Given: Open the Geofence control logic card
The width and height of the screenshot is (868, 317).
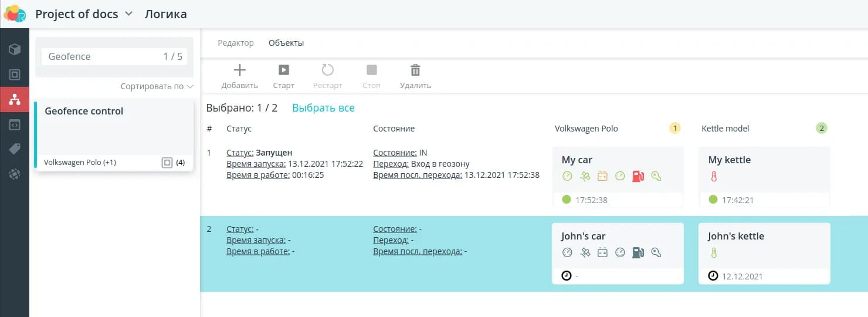Looking at the screenshot, I should coord(114,126).
